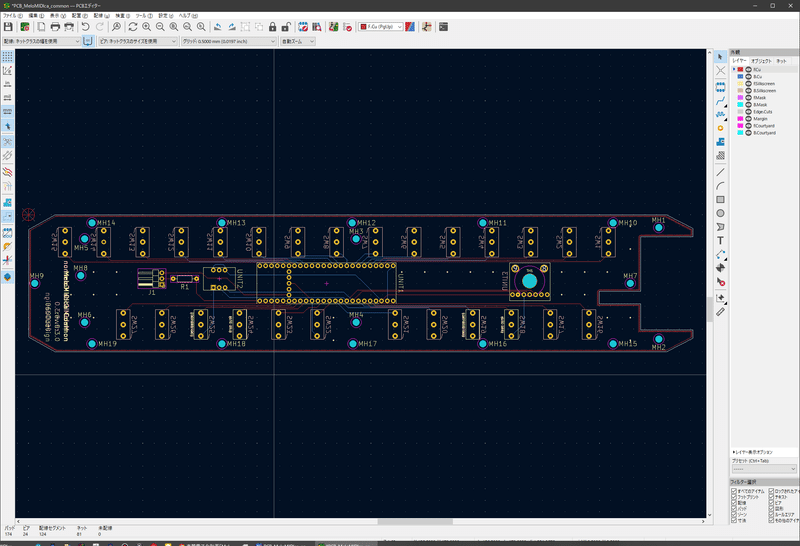Toggle visibility of B.Cu layer
The height and width of the screenshot is (546, 800).
(x=748, y=77)
